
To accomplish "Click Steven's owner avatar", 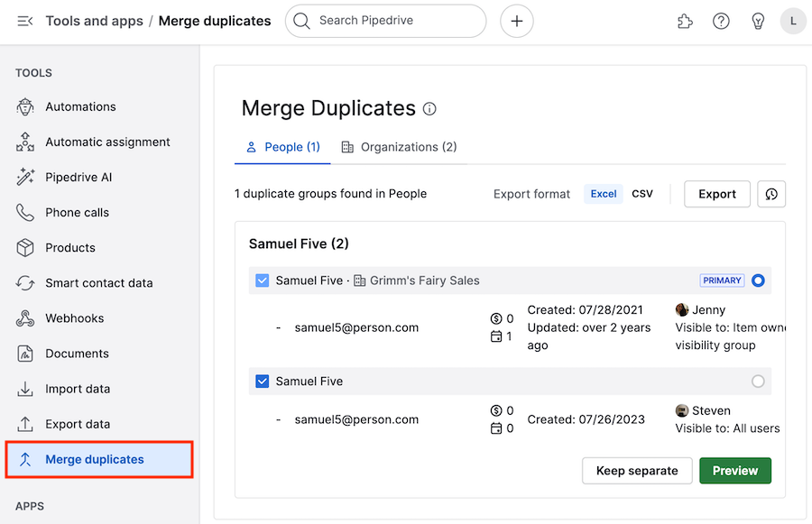I will (682, 410).
